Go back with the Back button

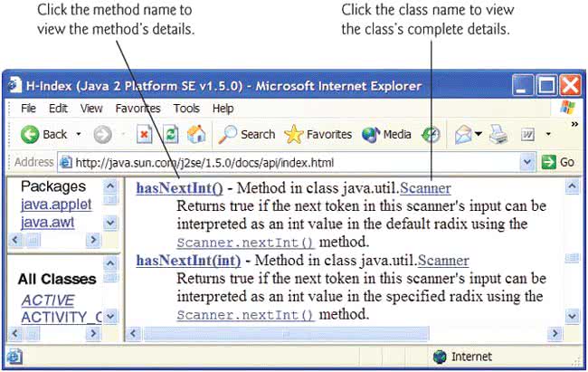(x=43, y=134)
